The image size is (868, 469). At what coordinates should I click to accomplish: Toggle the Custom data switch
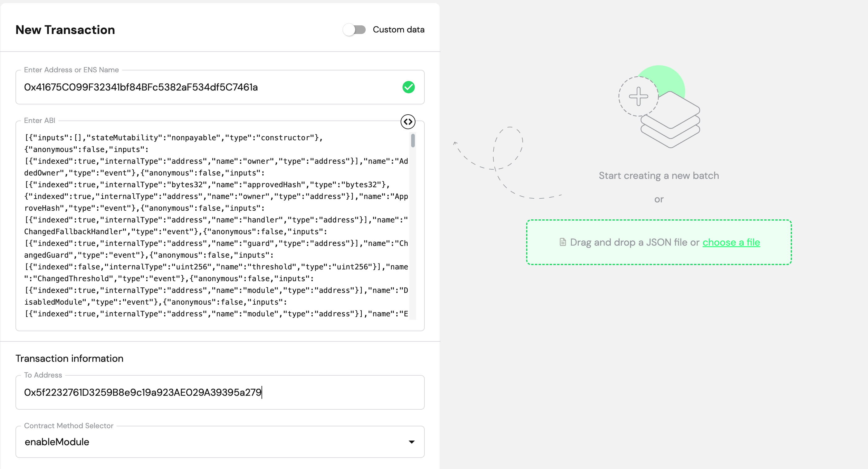pos(354,30)
